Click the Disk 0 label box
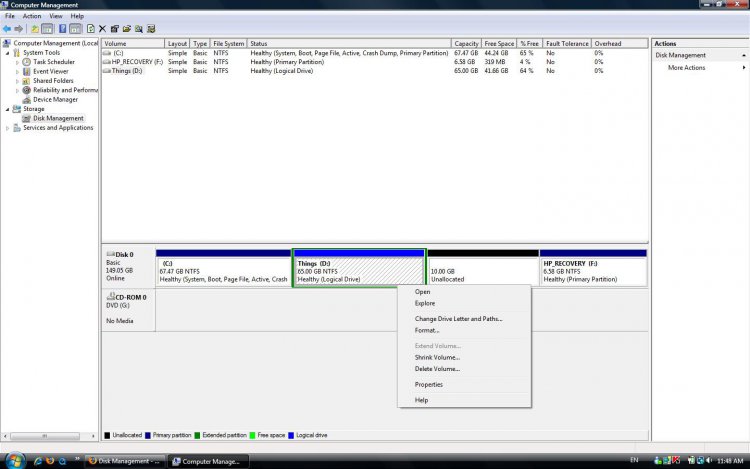This screenshot has height=469, width=750. [128, 267]
